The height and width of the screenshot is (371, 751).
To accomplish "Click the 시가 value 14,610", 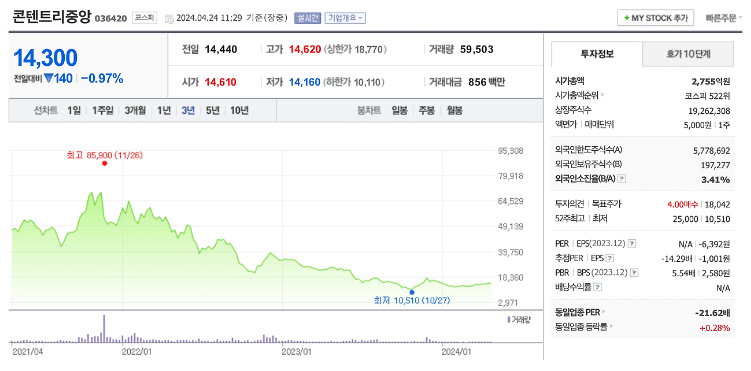I will click(220, 82).
